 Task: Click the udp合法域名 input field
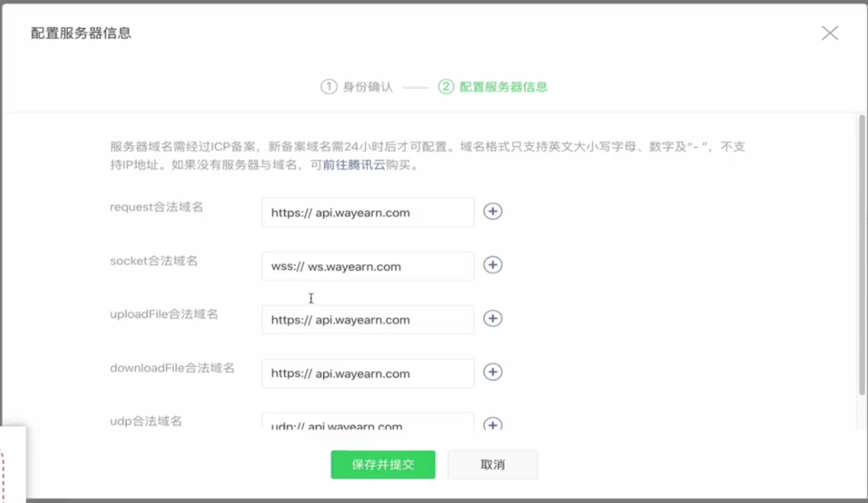368,424
